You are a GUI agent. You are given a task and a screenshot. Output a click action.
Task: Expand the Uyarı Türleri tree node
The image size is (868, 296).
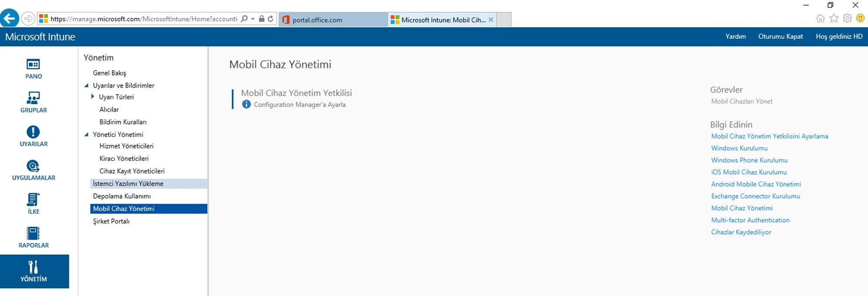point(93,97)
